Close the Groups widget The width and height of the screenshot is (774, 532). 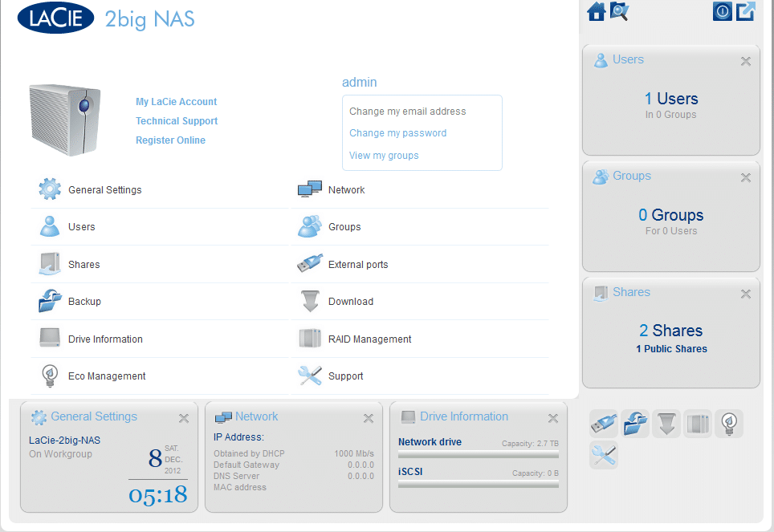tap(745, 177)
